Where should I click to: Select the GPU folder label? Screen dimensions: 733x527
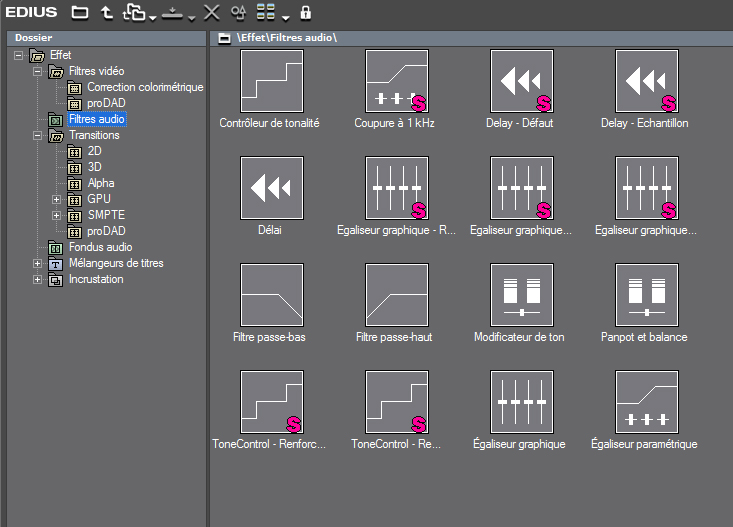(x=99, y=199)
